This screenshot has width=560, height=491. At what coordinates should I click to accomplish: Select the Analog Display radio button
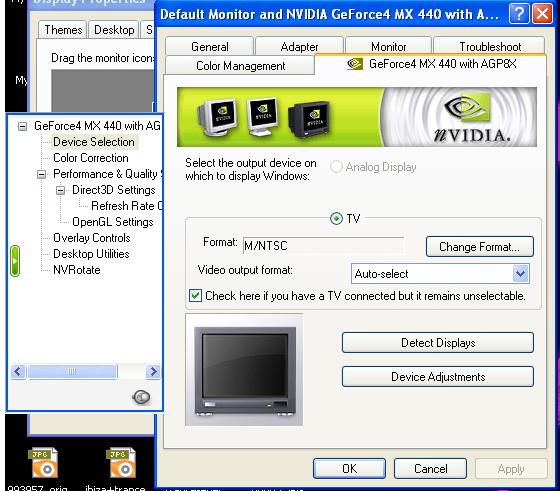[x=336, y=167]
